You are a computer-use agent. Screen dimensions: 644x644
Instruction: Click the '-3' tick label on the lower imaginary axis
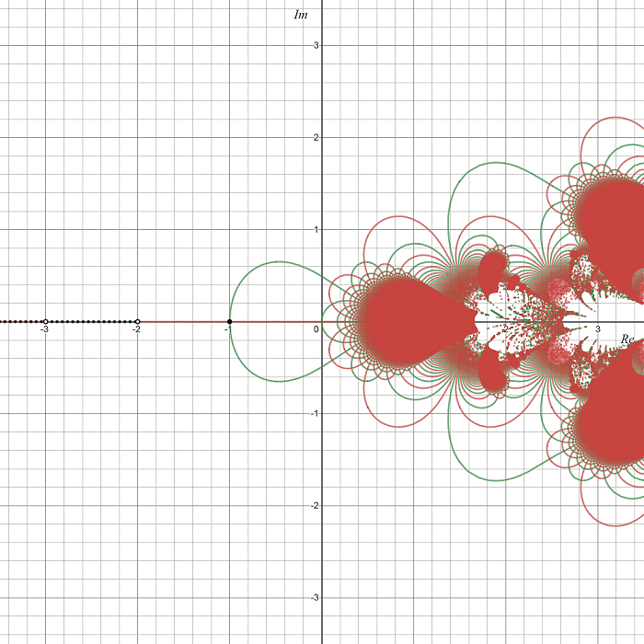[314, 597]
